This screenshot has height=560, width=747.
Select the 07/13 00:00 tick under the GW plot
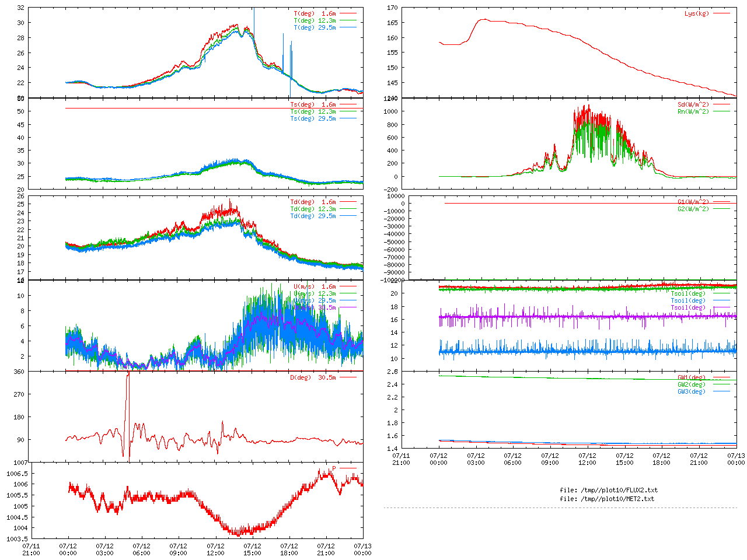coord(736,459)
